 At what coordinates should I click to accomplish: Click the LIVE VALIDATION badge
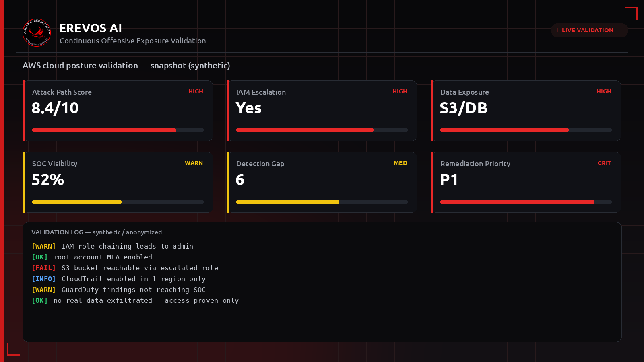point(589,30)
